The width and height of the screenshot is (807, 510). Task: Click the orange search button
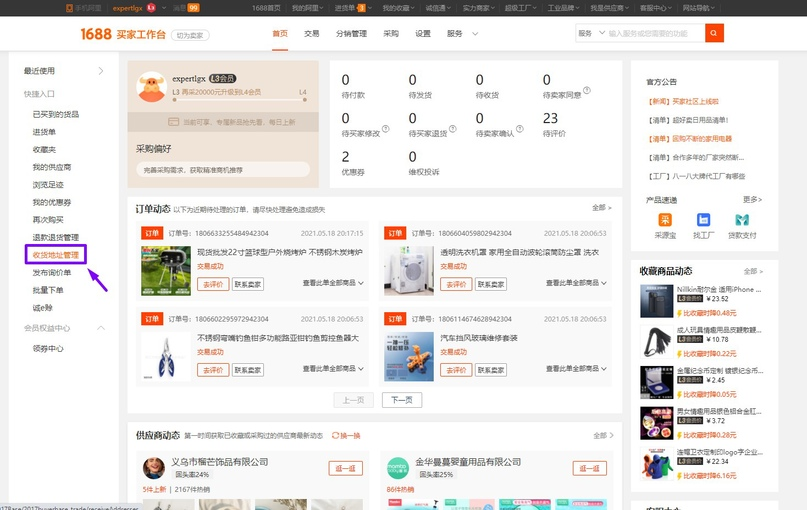714,33
